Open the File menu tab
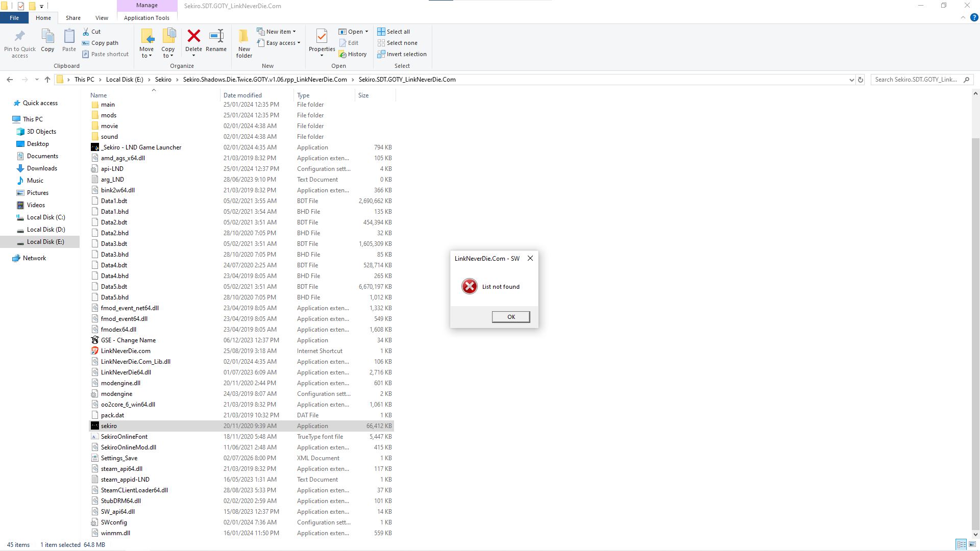This screenshot has height=551, width=980. tap(14, 18)
